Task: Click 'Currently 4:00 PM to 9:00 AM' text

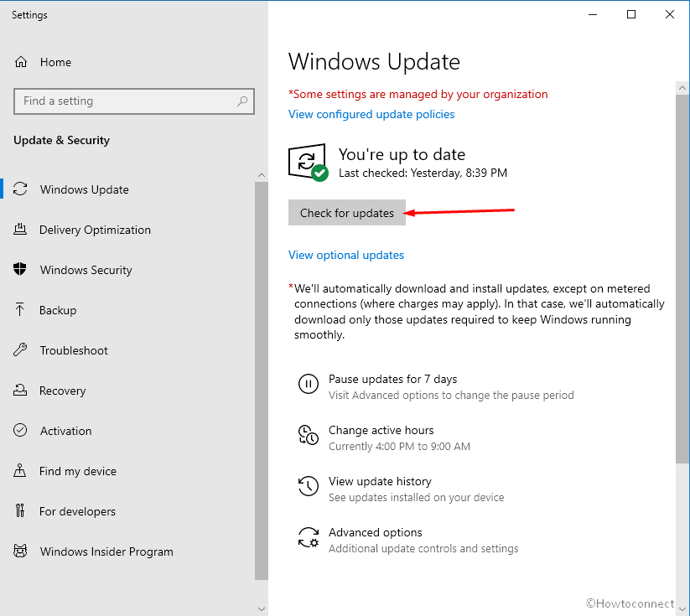Action: click(x=399, y=447)
